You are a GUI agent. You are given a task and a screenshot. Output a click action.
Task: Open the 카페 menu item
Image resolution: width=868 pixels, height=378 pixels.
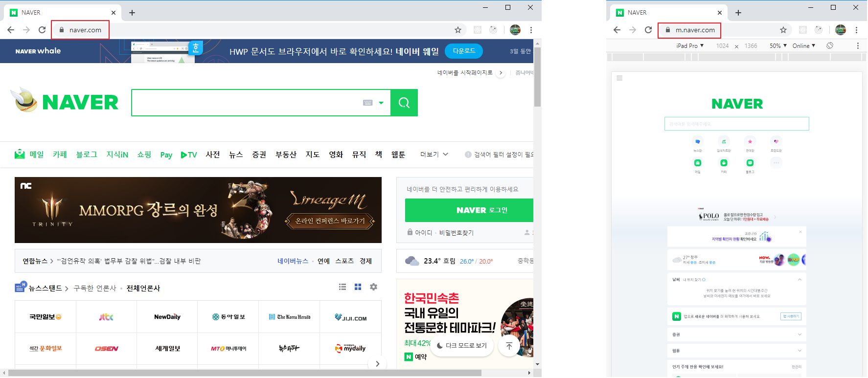click(x=60, y=155)
